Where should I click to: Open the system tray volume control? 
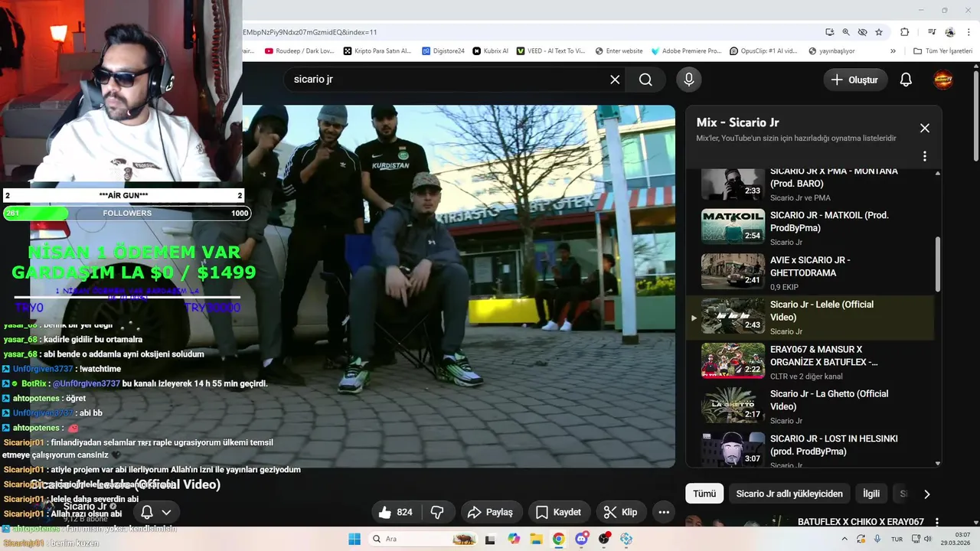tap(929, 539)
